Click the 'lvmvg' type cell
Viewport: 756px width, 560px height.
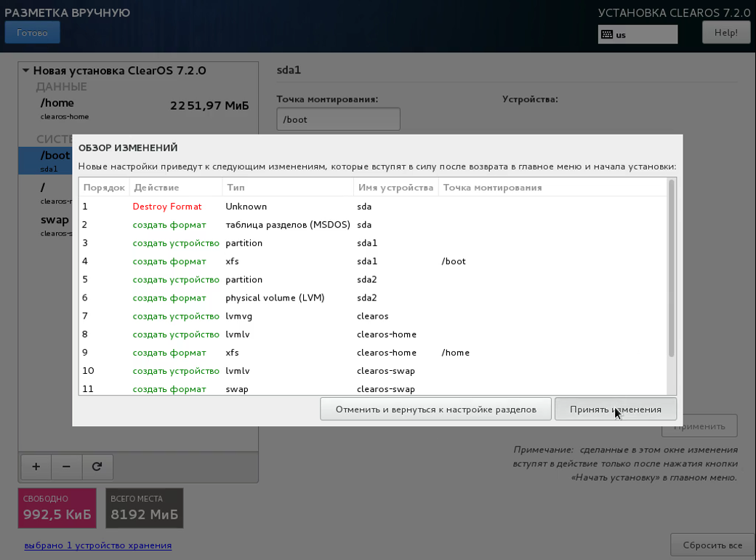[238, 316]
